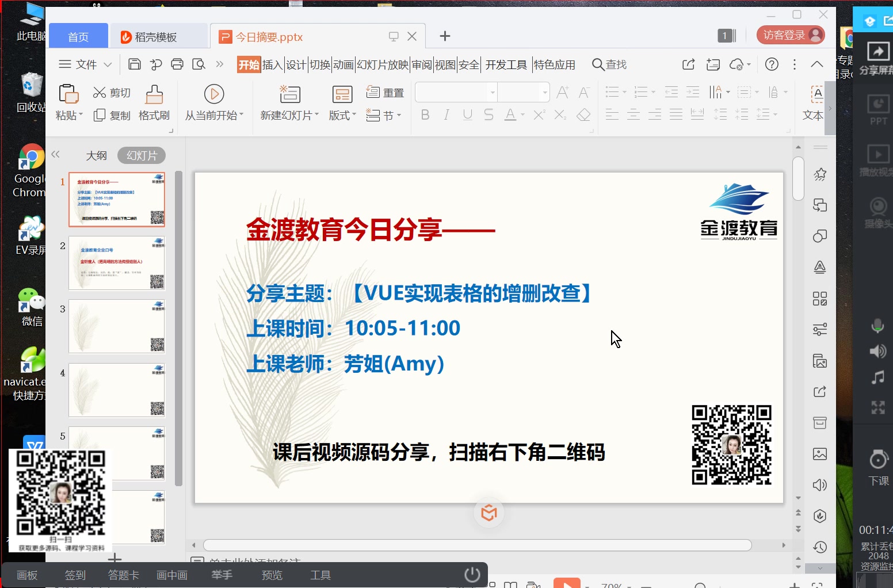This screenshot has height=588, width=893.
Task: Click the Save icon in quick toolbar
Action: 134,64
